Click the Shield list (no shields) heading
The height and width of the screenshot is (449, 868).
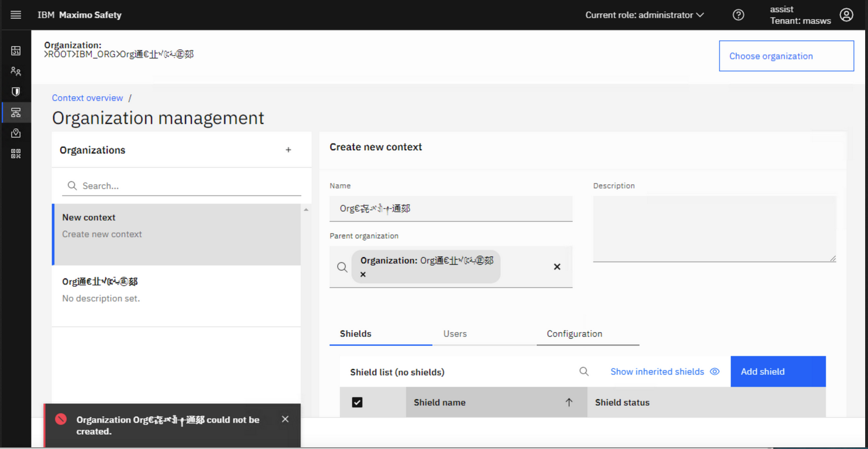pyautogui.click(x=397, y=372)
